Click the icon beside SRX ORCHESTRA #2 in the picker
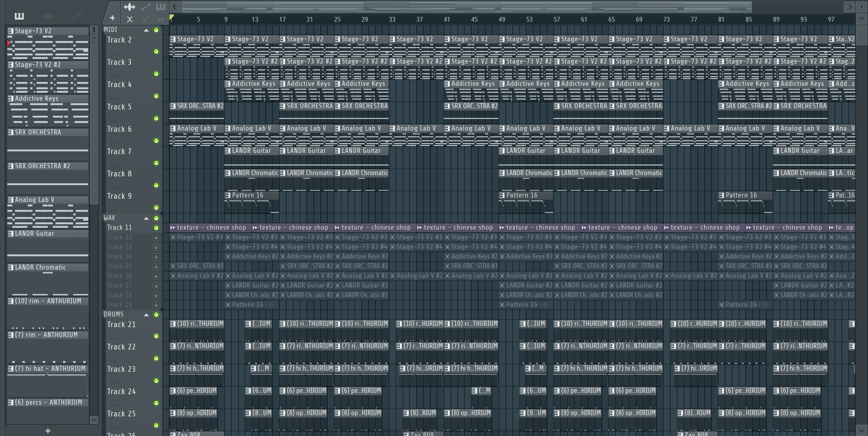The image size is (868, 436). [11, 166]
